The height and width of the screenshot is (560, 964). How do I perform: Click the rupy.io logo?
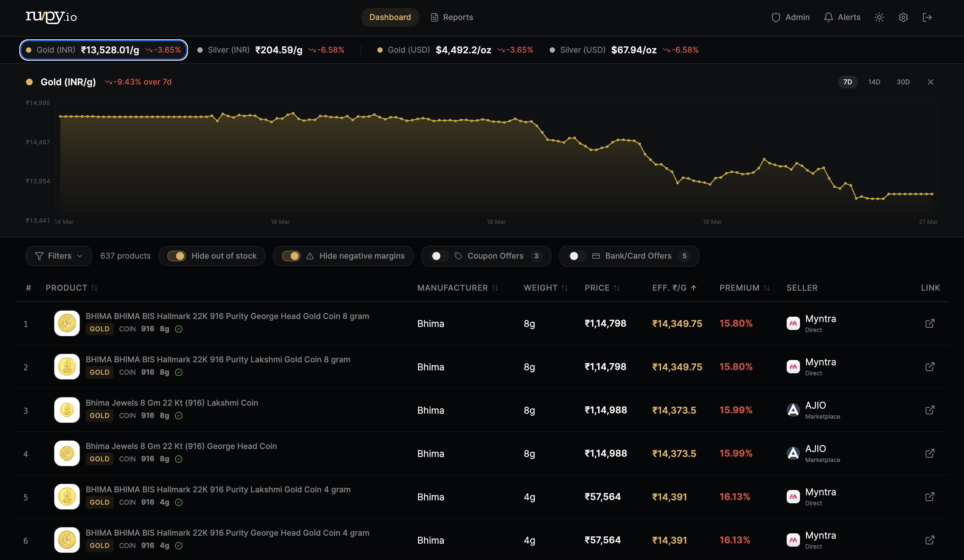pyautogui.click(x=51, y=17)
